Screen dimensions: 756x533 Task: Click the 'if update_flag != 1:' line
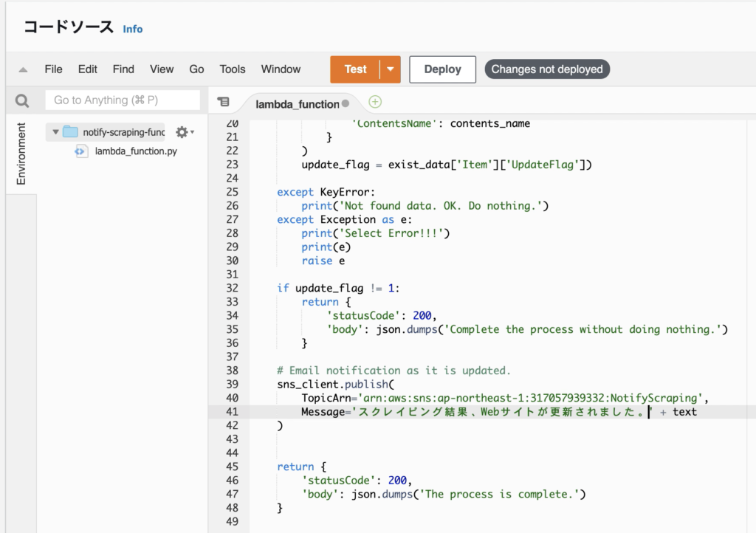(x=338, y=288)
